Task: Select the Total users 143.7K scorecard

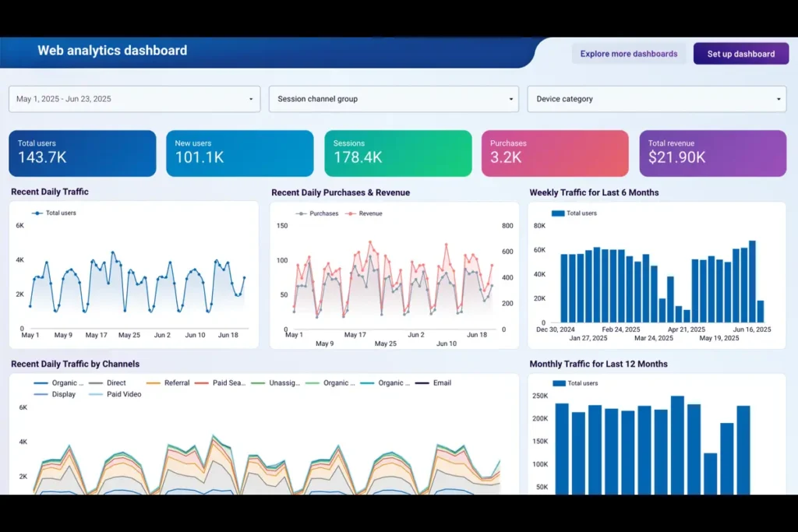Action: 83,153
